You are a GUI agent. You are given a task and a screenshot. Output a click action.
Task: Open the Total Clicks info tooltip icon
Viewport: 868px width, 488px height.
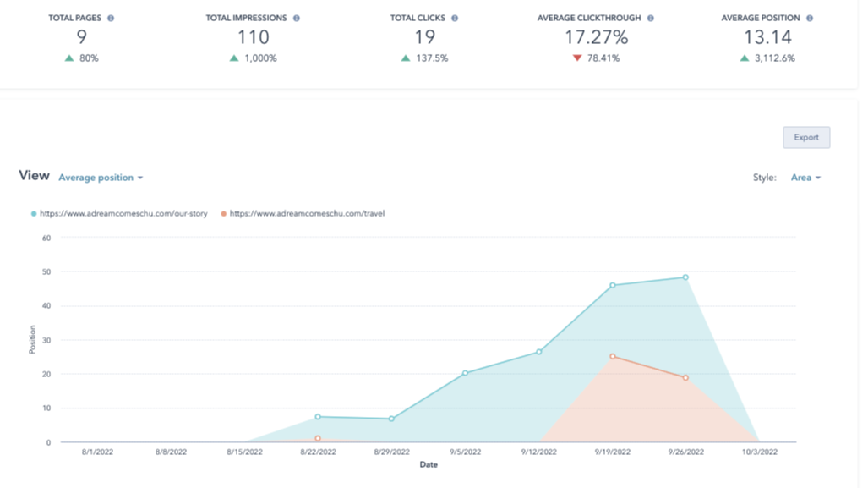455,17
